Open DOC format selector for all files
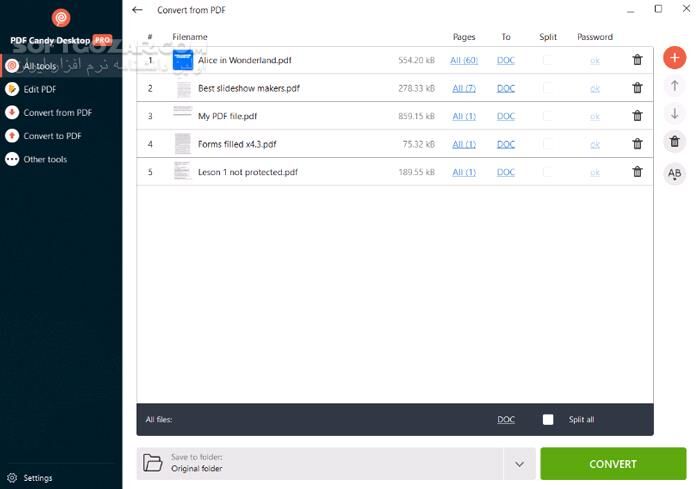Image resolution: width=700 pixels, height=489 pixels. pos(506,420)
